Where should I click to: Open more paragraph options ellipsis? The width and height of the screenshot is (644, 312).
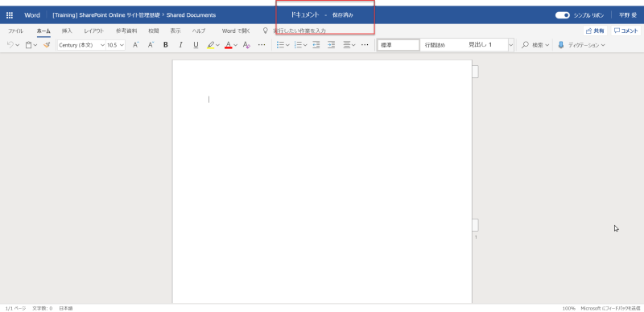click(x=365, y=45)
